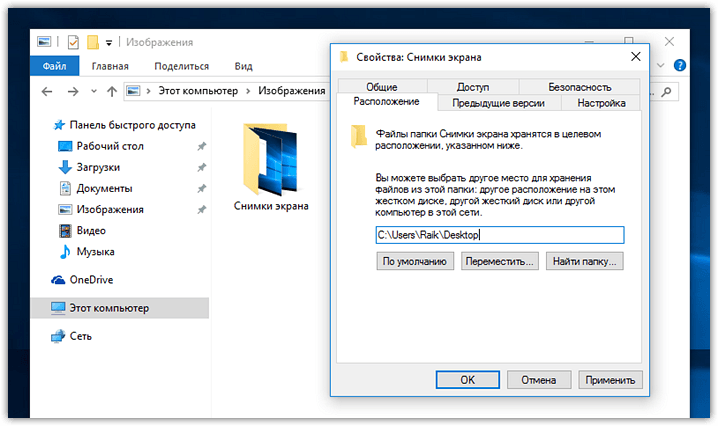This screenshot has height=426, width=718.
Task: Click Этот компьютер in the address breadcrumb
Action: tap(198, 91)
